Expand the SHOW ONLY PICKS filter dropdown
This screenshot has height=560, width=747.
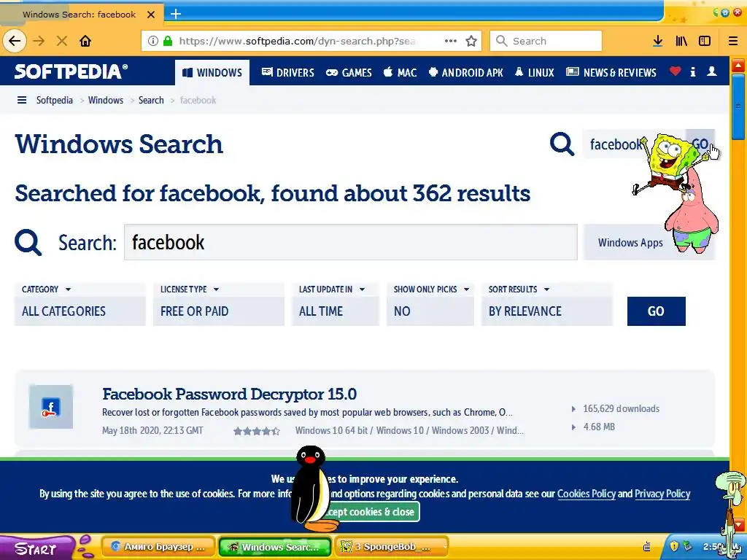coord(431,289)
